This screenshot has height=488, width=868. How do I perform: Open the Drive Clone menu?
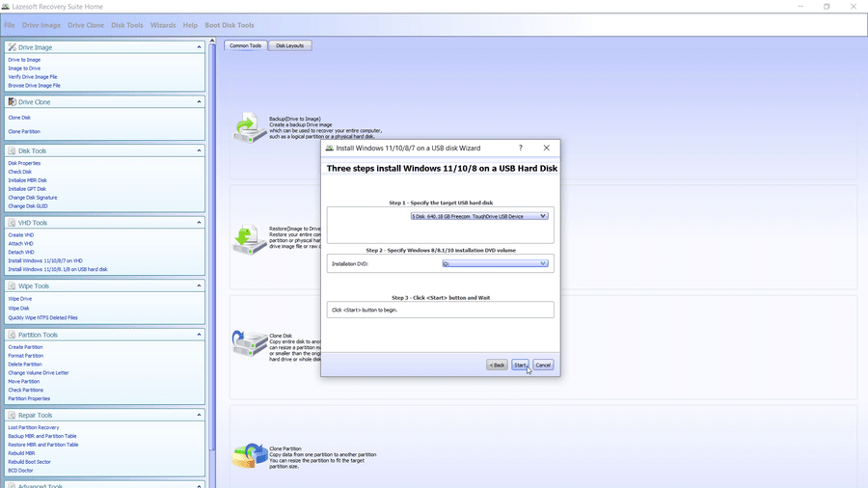[x=86, y=25]
